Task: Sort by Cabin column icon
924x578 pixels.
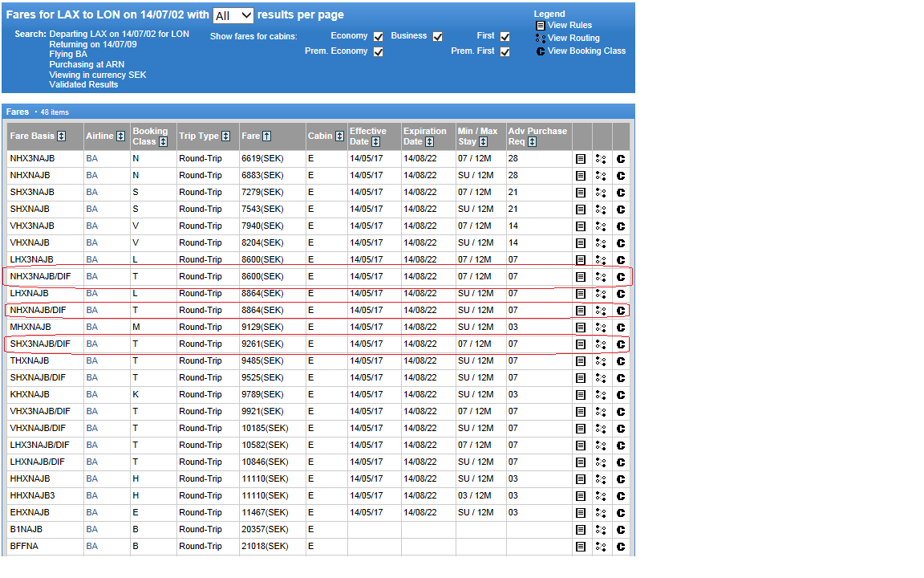Action: (x=338, y=136)
